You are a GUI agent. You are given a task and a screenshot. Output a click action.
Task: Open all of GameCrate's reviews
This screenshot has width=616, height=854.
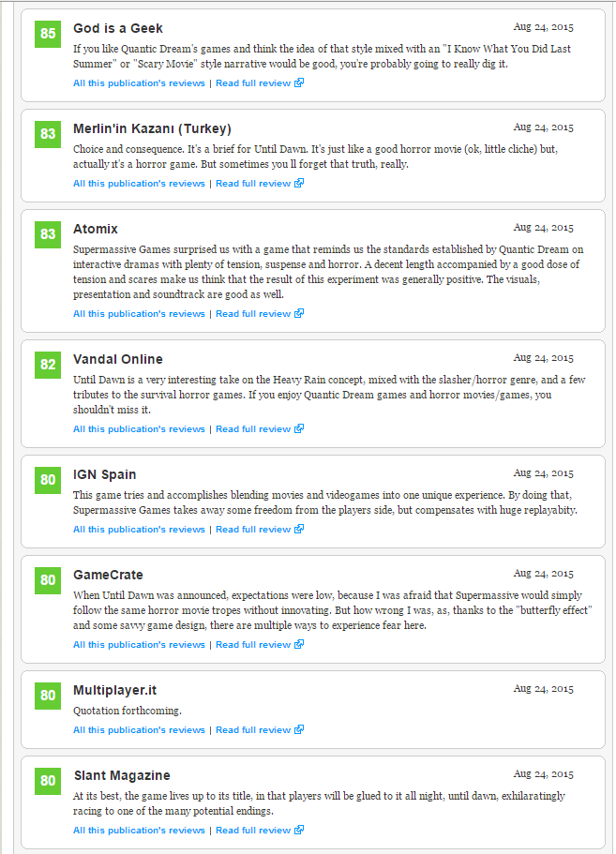tap(139, 645)
